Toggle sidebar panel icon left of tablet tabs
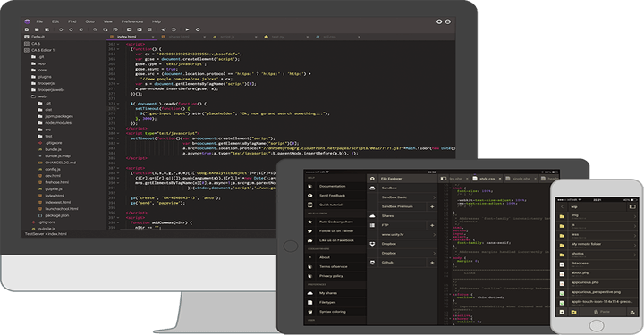 (x=443, y=179)
